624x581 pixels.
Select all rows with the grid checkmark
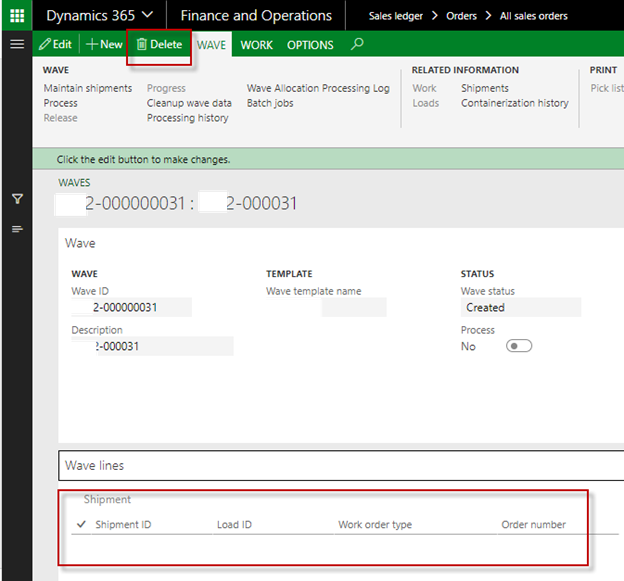[81, 524]
